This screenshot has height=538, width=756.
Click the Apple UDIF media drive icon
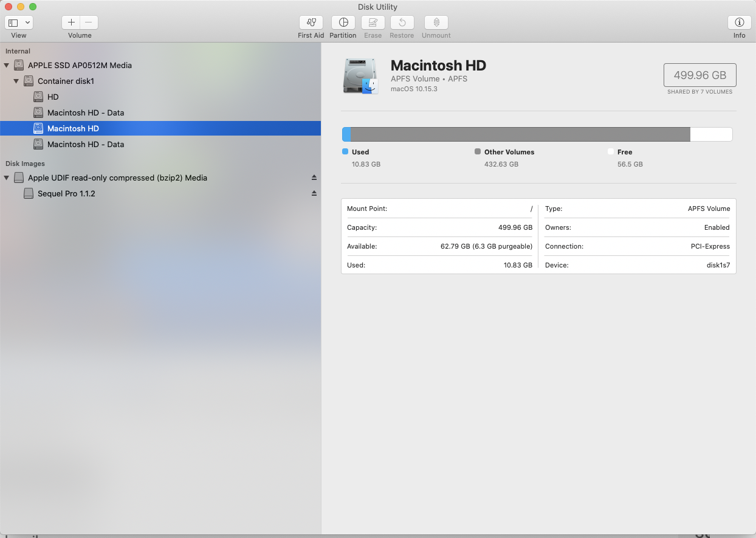coord(18,178)
